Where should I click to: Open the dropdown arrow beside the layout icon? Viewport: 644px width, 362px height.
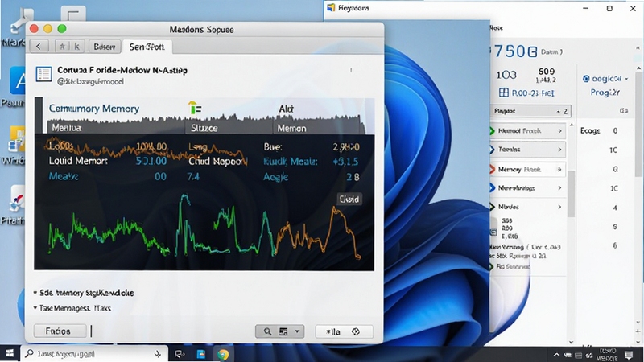[x=297, y=331]
